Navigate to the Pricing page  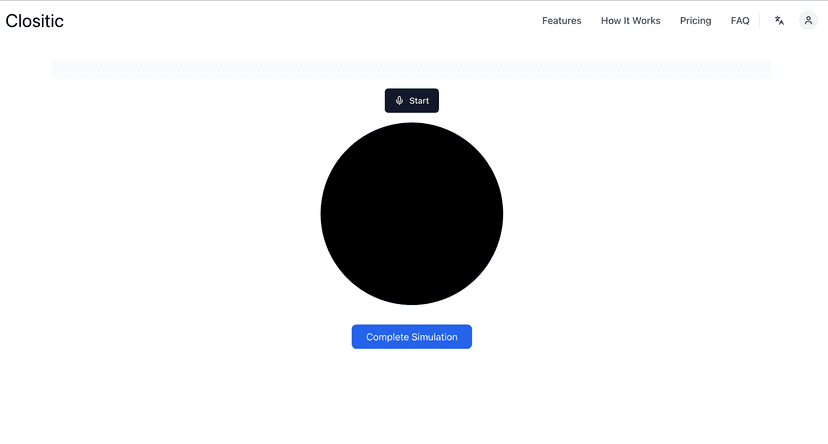coord(695,20)
